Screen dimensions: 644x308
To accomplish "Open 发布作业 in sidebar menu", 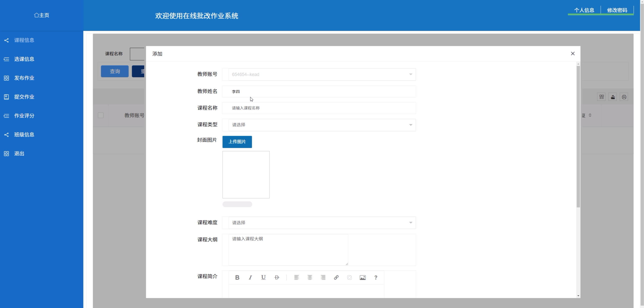I will [24, 78].
